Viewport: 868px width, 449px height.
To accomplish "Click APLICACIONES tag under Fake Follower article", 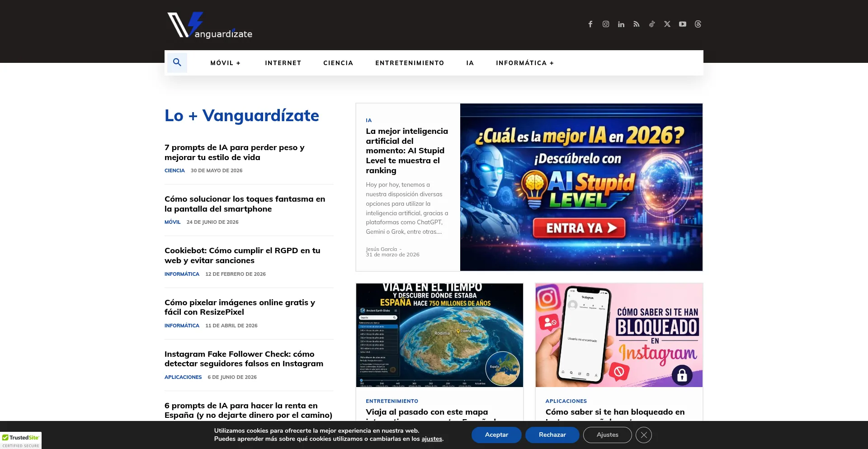I will point(183,377).
